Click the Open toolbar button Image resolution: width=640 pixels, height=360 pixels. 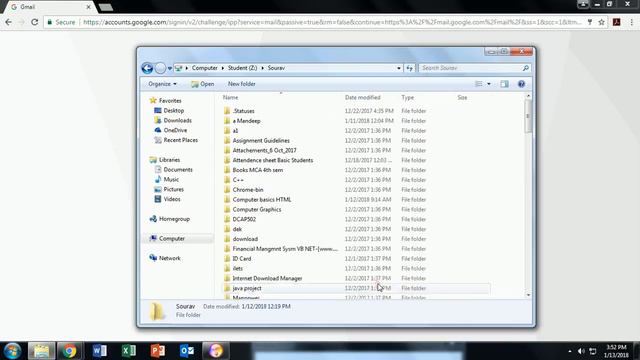pos(202,84)
